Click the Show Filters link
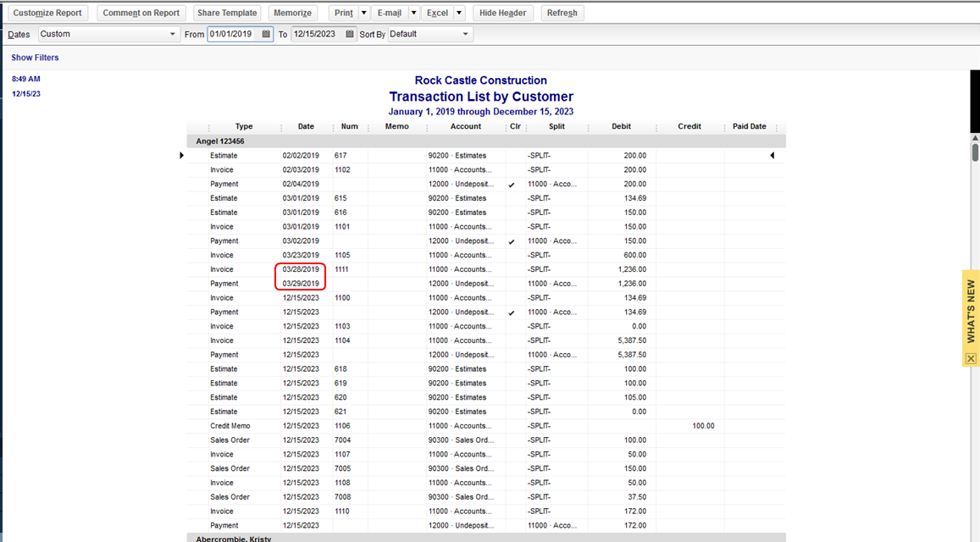This screenshot has height=542, width=980. point(34,57)
